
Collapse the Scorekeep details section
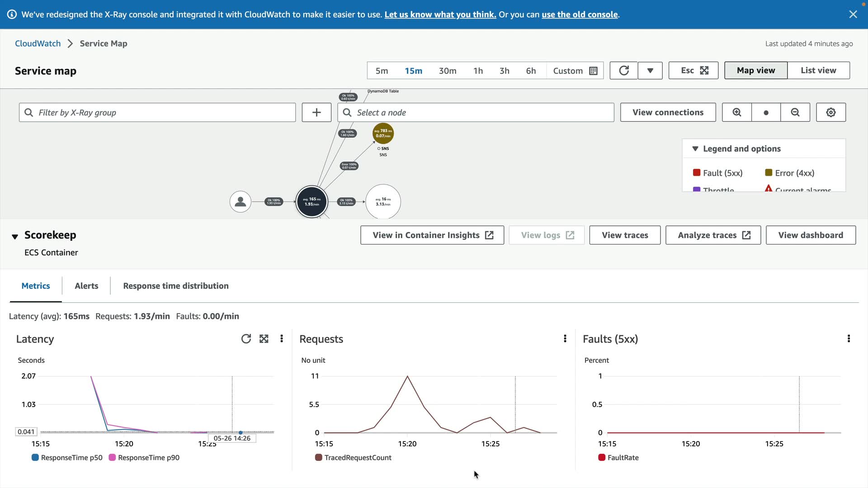pos(15,236)
